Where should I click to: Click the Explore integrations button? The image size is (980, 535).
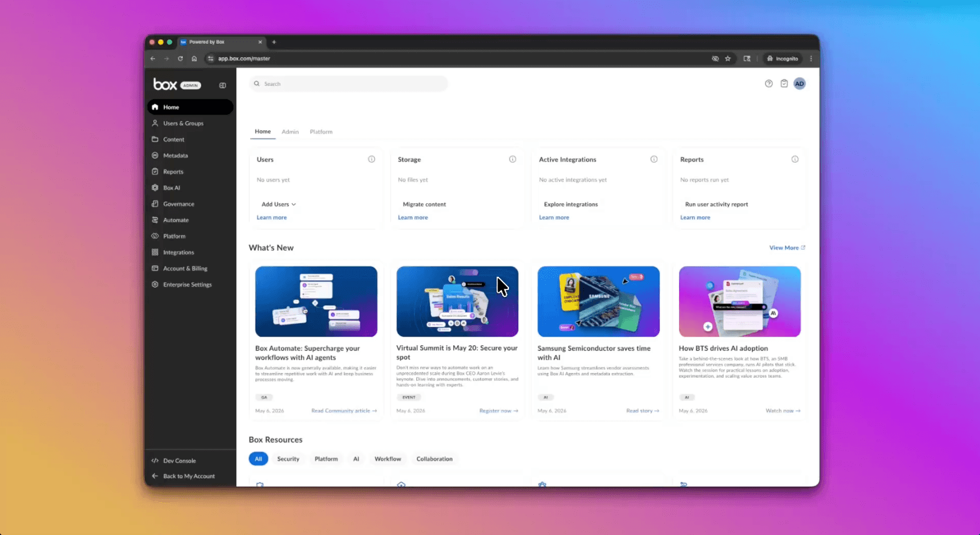(571, 204)
